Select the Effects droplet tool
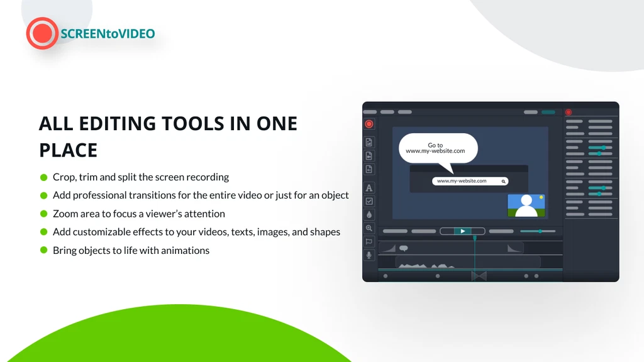 click(x=369, y=214)
